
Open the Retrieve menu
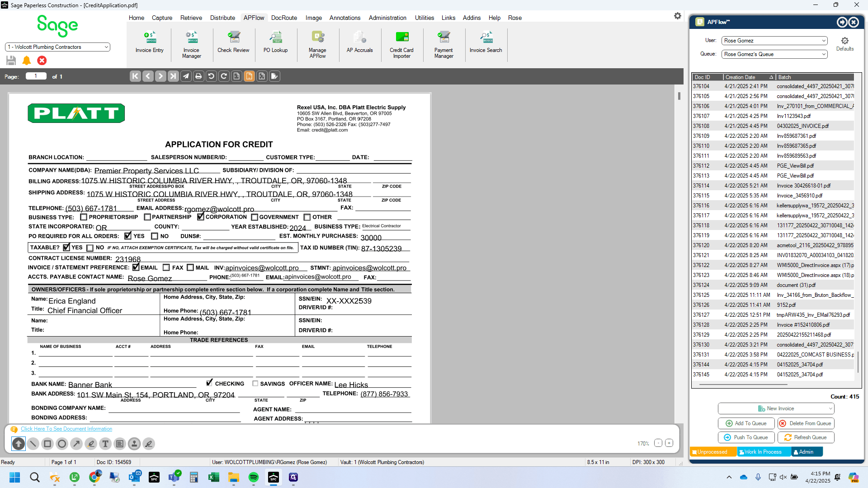(x=191, y=18)
